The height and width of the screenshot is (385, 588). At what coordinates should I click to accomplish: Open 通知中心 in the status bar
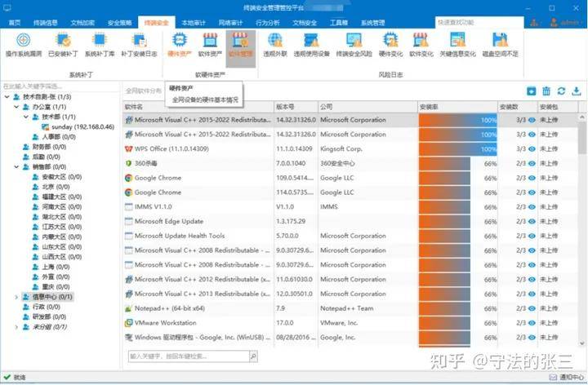click(x=567, y=377)
